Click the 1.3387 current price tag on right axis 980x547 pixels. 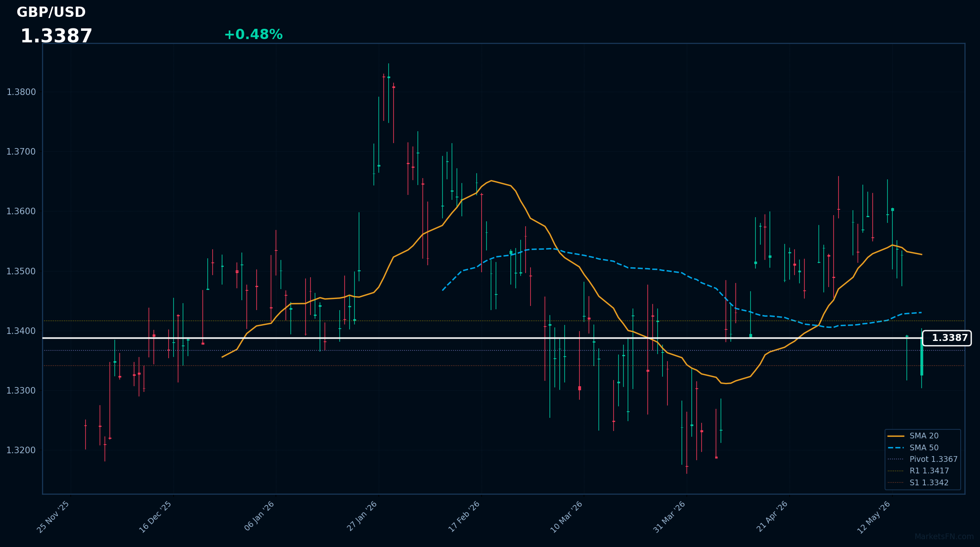[x=947, y=338]
